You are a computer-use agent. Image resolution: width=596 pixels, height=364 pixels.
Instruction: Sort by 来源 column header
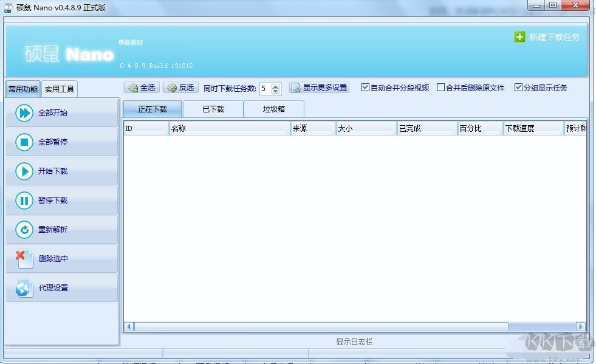[313, 128]
